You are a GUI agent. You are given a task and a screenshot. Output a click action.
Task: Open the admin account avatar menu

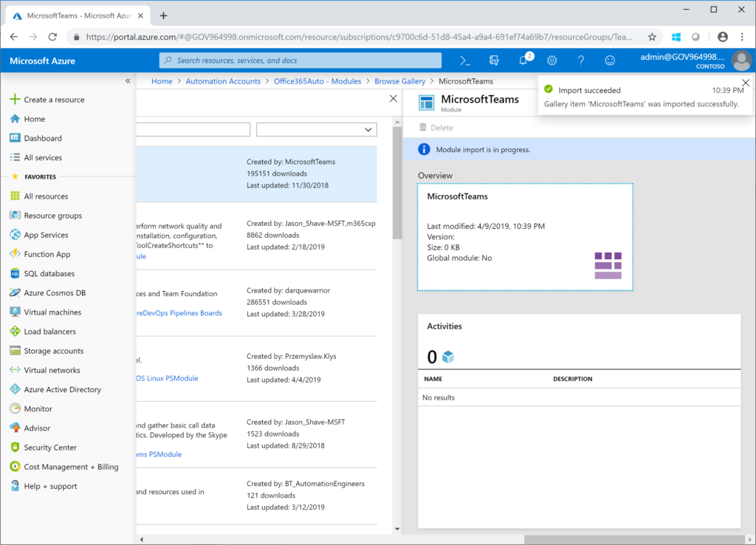pos(741,60)
